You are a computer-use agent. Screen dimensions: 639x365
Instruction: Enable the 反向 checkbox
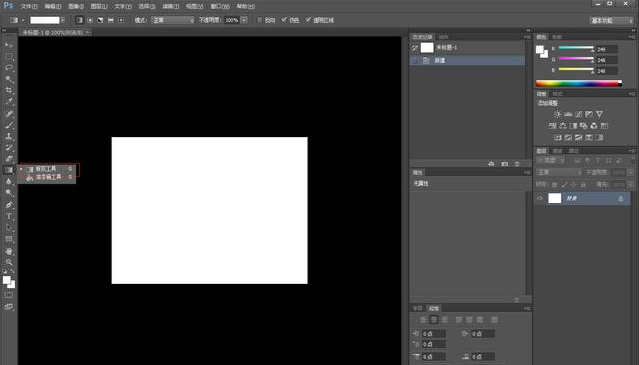(260, 20)
